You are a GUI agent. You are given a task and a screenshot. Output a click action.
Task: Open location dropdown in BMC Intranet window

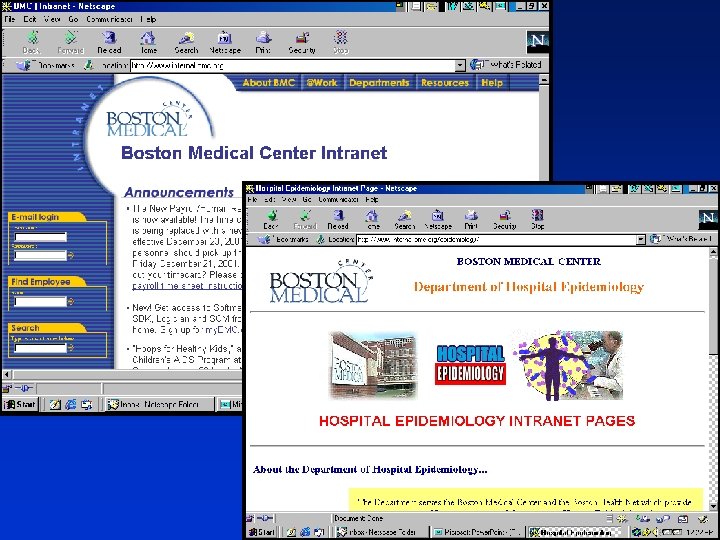click(x=460, y=66)
